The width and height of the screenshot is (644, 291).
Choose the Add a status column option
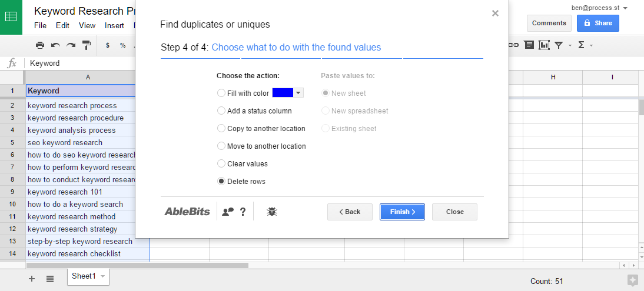pyautogui.click(x=254, y=111)
